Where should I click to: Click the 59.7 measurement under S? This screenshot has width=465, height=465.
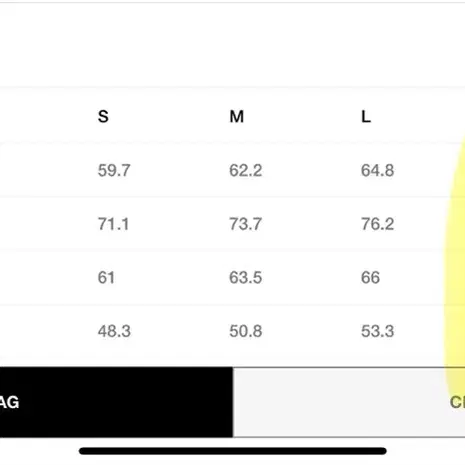pyautogui.click(x=114, y=170)
